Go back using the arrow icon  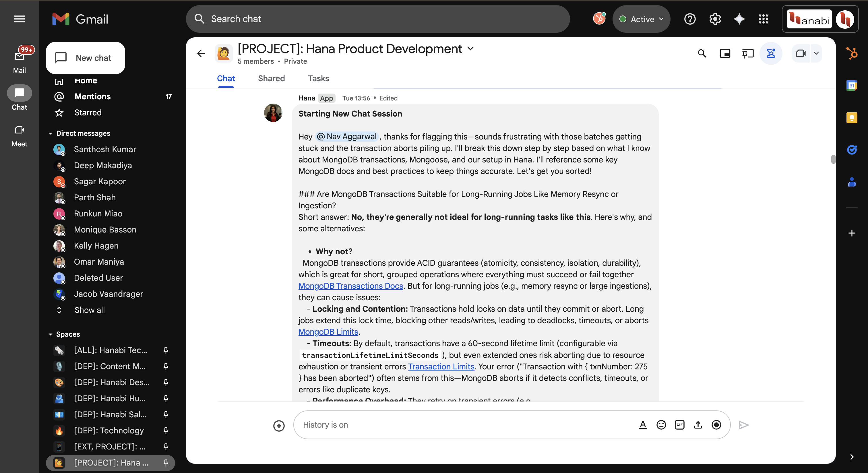pos(201,53)
